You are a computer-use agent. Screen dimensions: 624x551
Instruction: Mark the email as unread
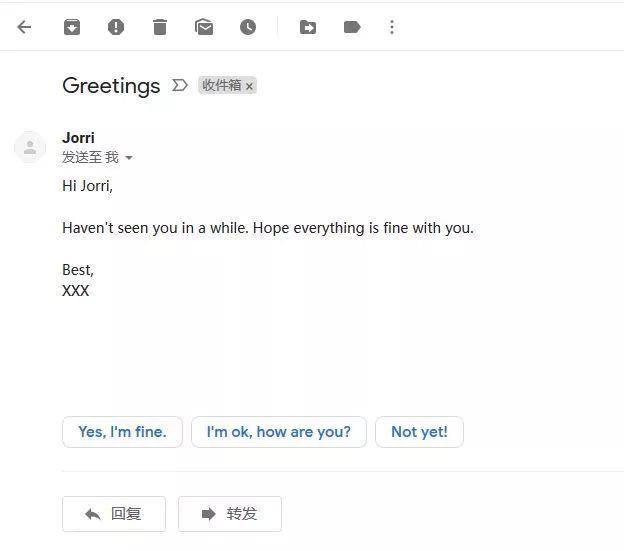tap(204, 27)
